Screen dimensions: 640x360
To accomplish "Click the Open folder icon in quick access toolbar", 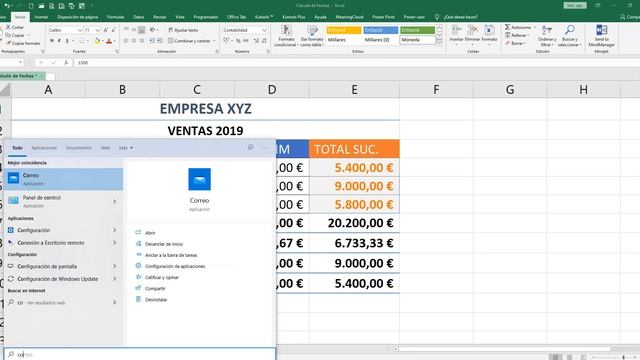I will pos(41,6).
